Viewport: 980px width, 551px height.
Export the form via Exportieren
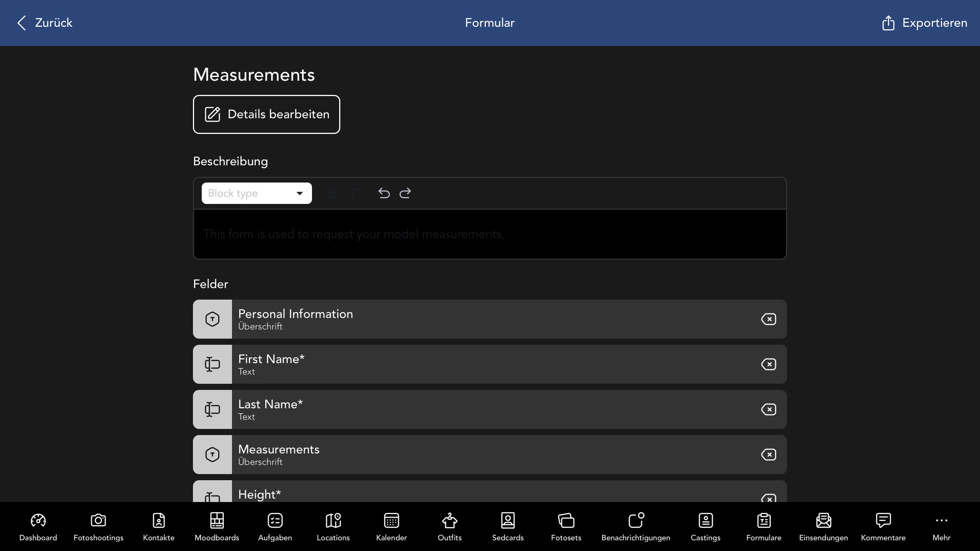(x=924, y=23)
